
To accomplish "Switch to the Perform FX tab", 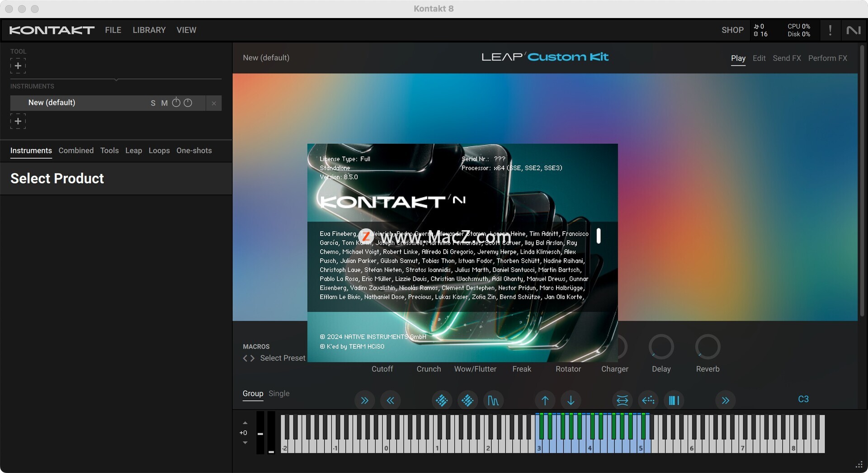I will coord(827,58).
